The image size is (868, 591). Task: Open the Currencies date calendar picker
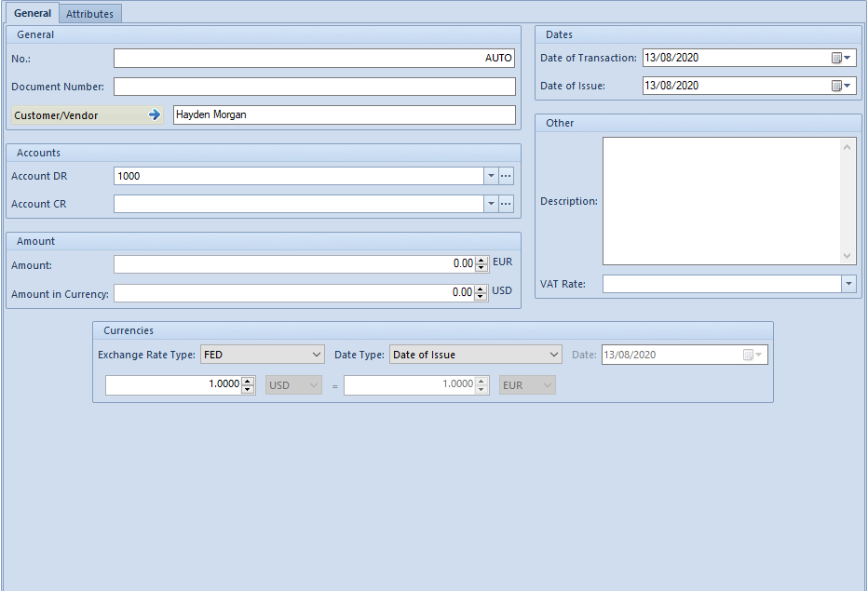753,355
